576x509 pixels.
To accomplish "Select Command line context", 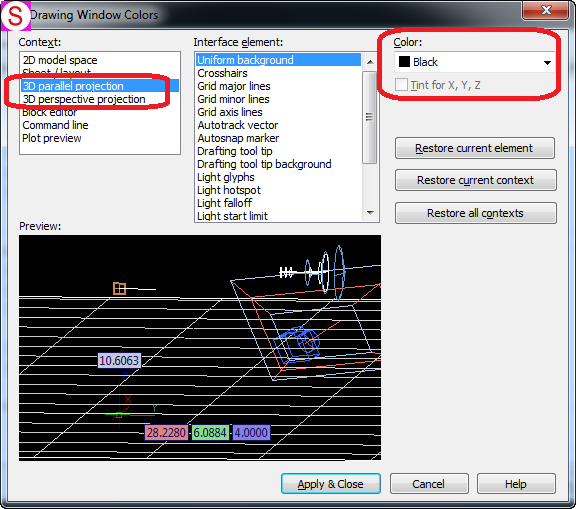I will pyautogui.click(x=100, y=125).
